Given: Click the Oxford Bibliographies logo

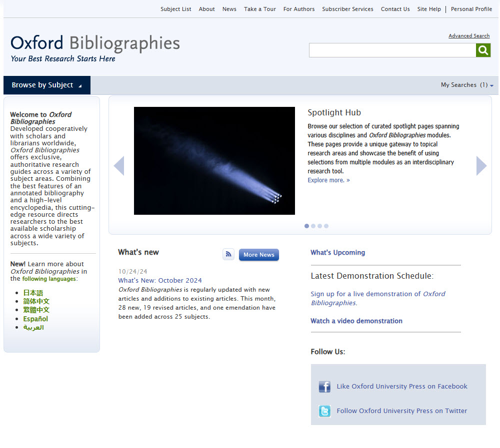Looking at the screenshot, I should point(94,44).
